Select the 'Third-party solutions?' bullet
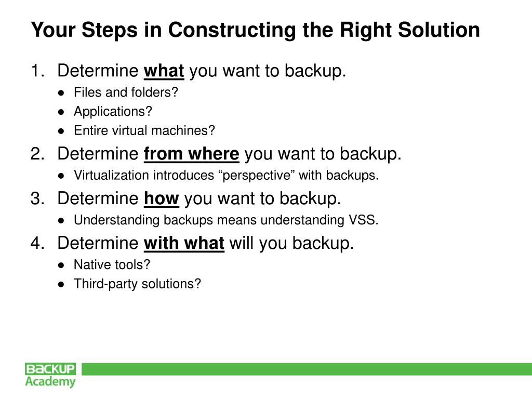The height and width of the screenshot is (399, 532). 137,284
